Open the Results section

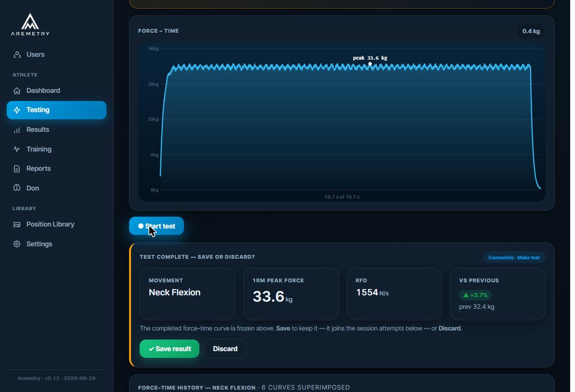coord(56,130)
